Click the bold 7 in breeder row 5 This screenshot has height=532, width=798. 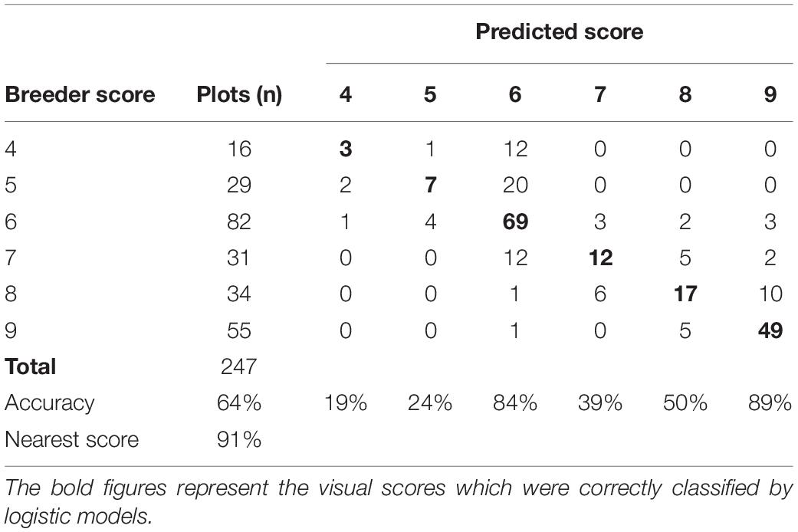[x=430, y=185]
